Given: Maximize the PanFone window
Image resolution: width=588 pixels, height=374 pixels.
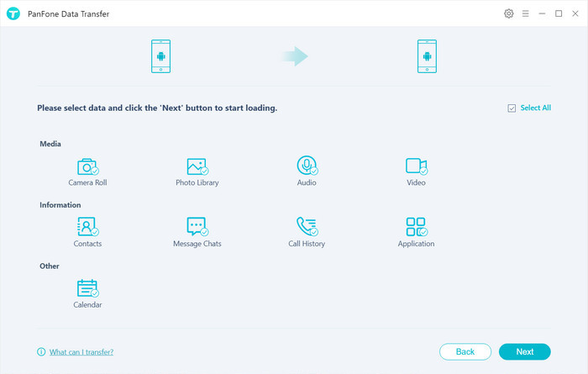Looking at the screenshot, I should coord(559,13).
